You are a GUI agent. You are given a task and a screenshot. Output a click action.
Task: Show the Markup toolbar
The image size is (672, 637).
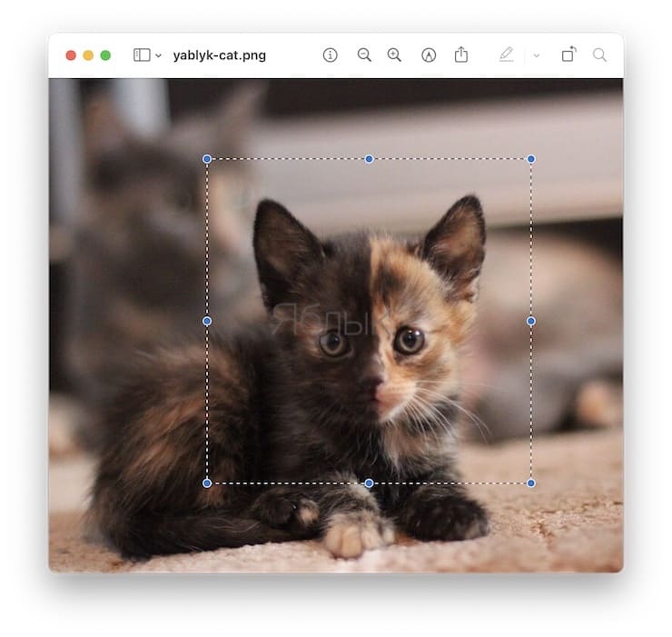point(429,55)
